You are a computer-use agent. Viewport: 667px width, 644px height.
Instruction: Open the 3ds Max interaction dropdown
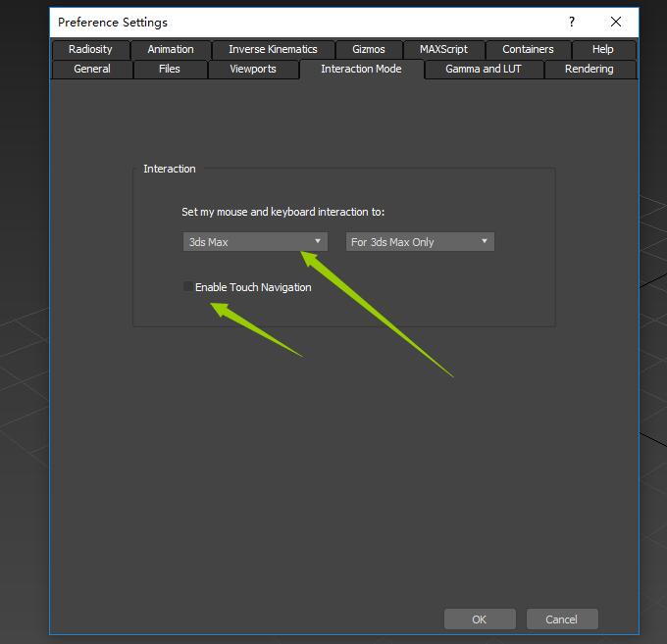tap(255, 241)
